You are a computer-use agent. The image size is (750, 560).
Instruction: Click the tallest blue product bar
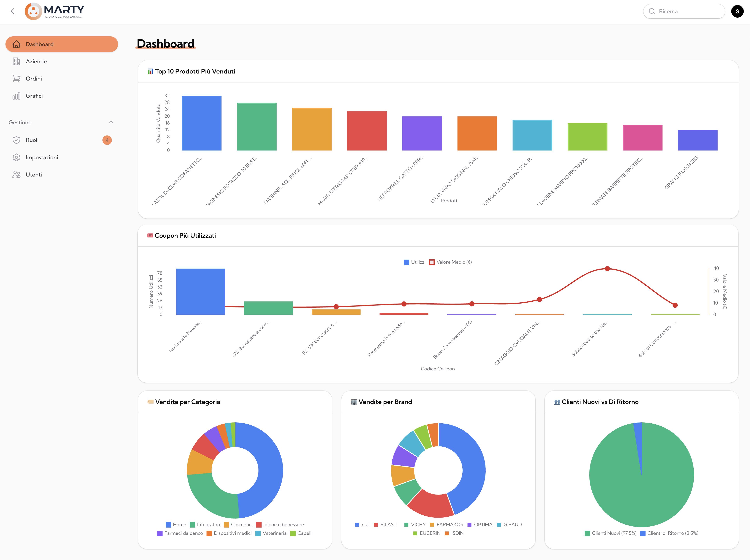click(x=201, y=123)
